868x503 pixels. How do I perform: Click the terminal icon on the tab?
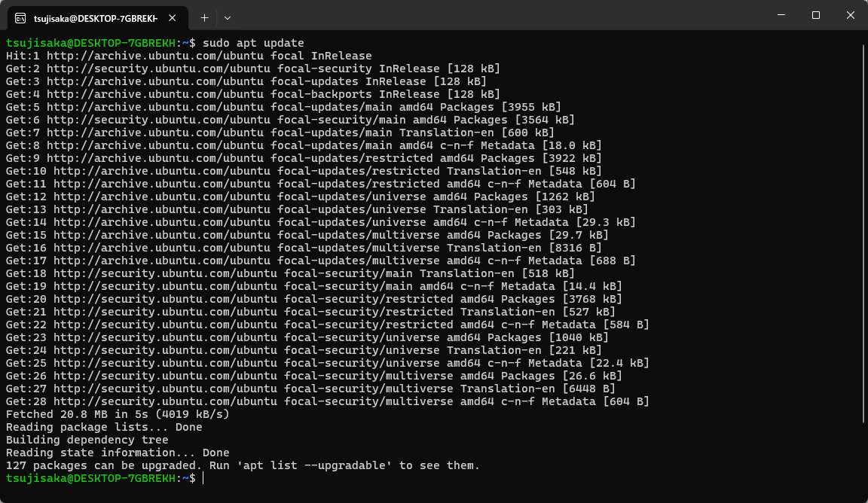(x=20, y=17)
